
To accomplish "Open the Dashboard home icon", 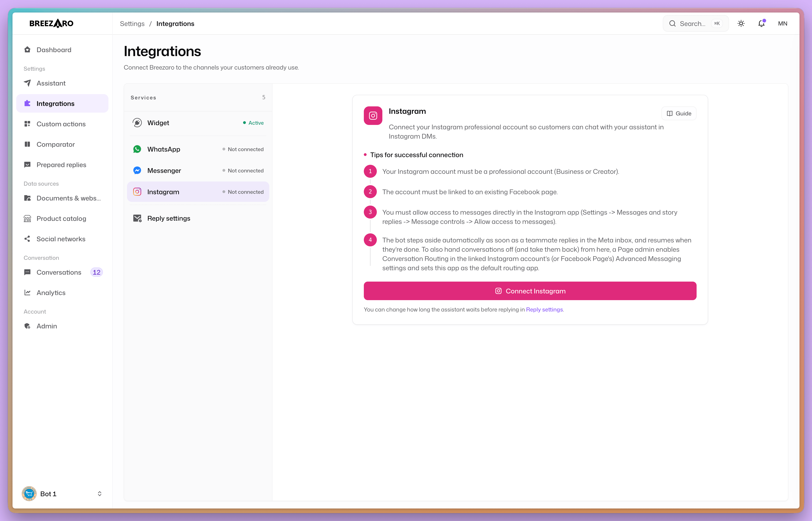I will point(27,50).
